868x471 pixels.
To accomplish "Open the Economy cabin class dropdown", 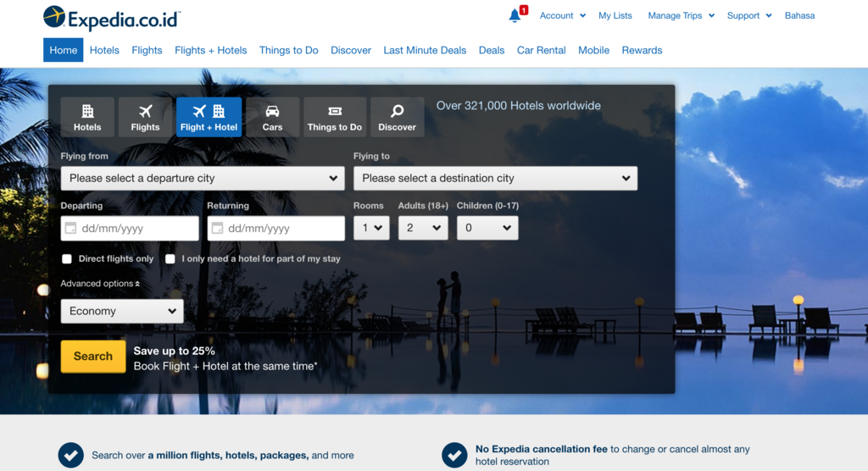I will coord(122,311).
